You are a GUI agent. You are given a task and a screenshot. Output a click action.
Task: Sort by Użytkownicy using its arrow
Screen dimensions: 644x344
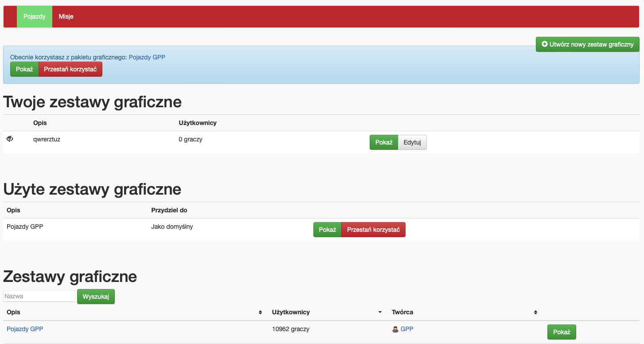(x=380, y=313)
